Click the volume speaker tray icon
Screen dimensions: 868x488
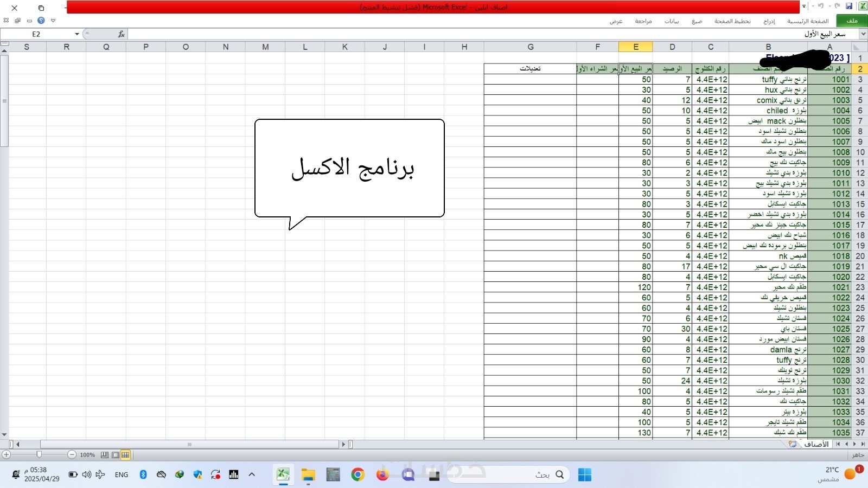(x=86, y=474)
